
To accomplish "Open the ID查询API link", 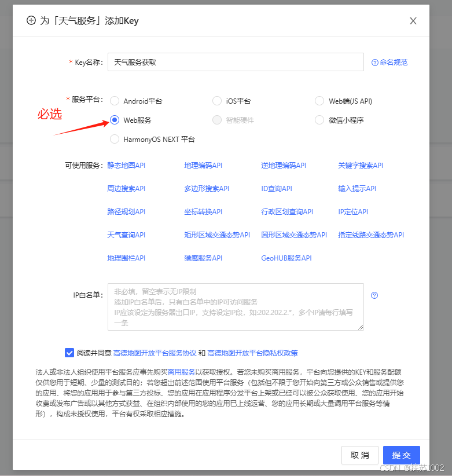I will coord(277,189).
